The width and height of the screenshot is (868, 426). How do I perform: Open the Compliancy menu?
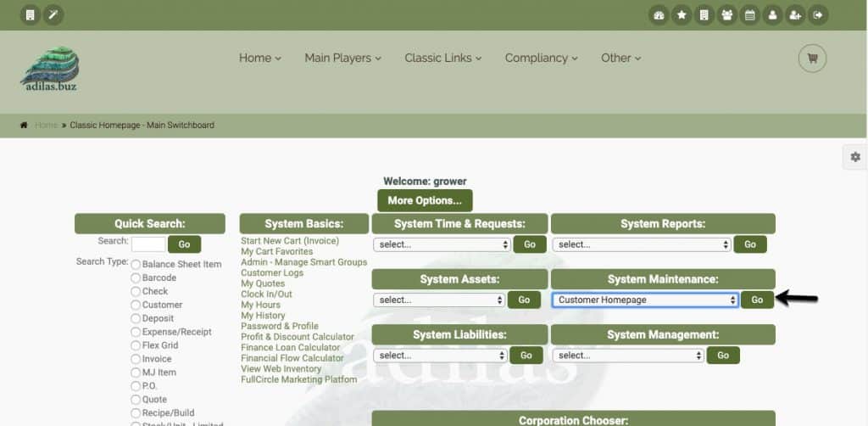click(x=541, y=59)
